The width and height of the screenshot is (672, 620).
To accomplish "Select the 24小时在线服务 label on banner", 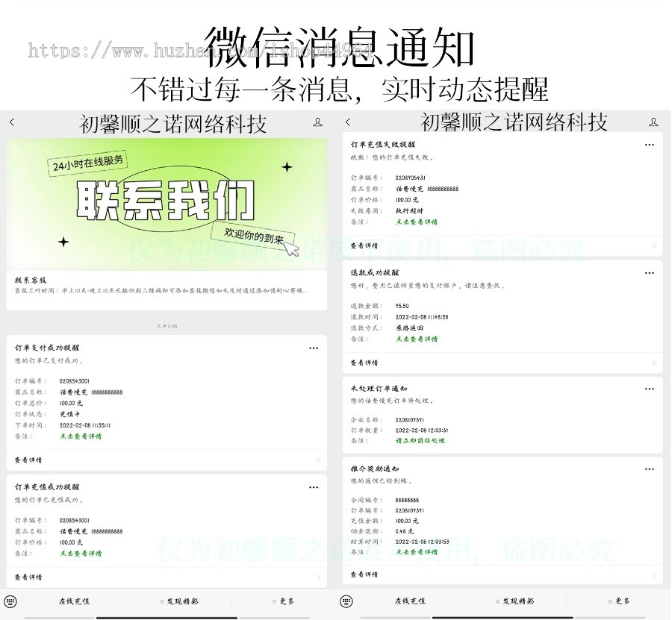I will pos(88,163).
